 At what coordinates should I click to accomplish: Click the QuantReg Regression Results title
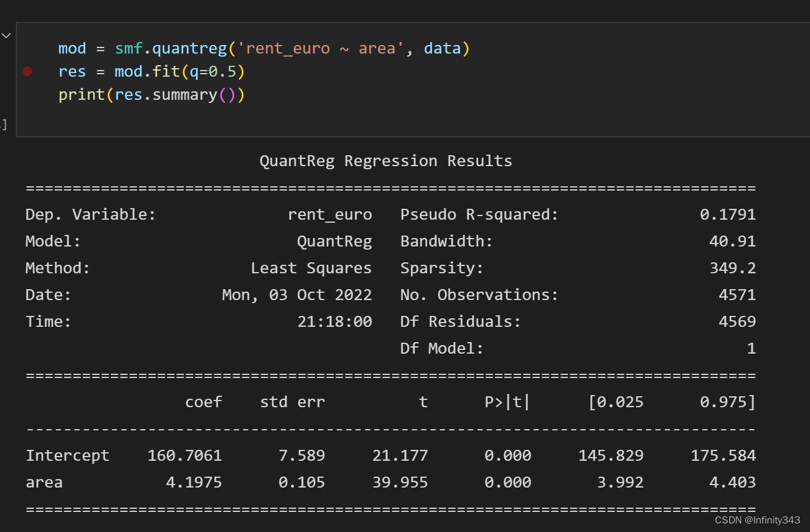pyautogui.click(x=385, y=161)
